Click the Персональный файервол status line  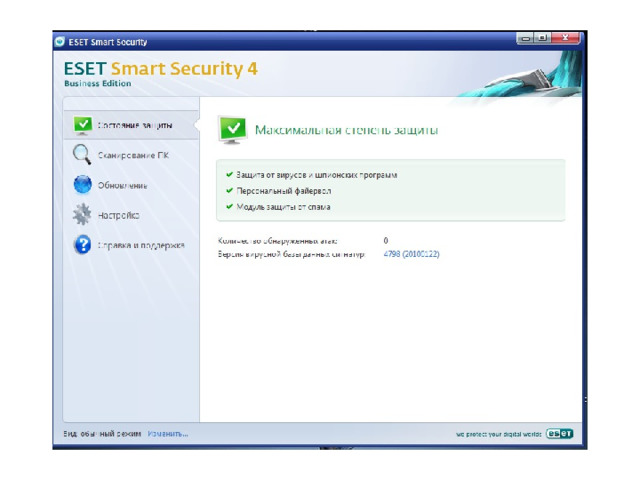[284, 191]
